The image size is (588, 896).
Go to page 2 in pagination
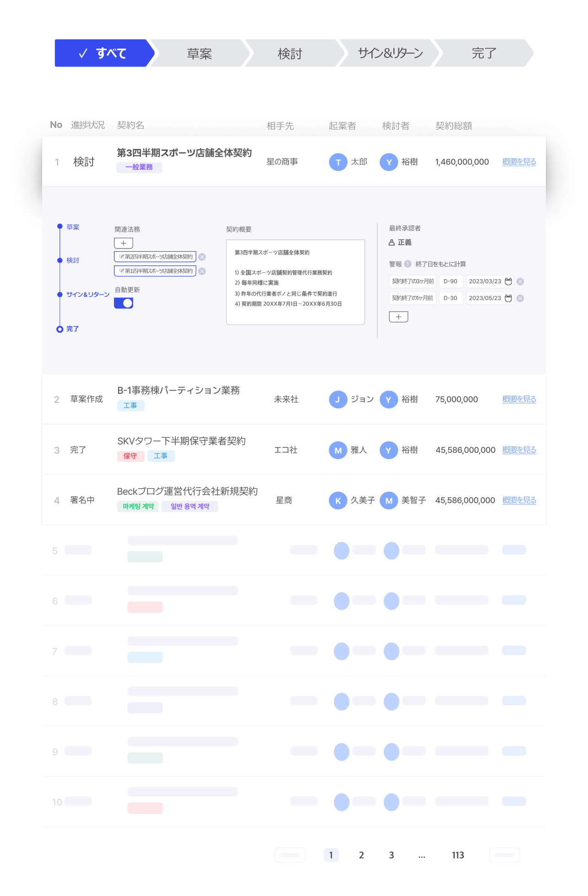pyautogui.click(x=361, y=855)
